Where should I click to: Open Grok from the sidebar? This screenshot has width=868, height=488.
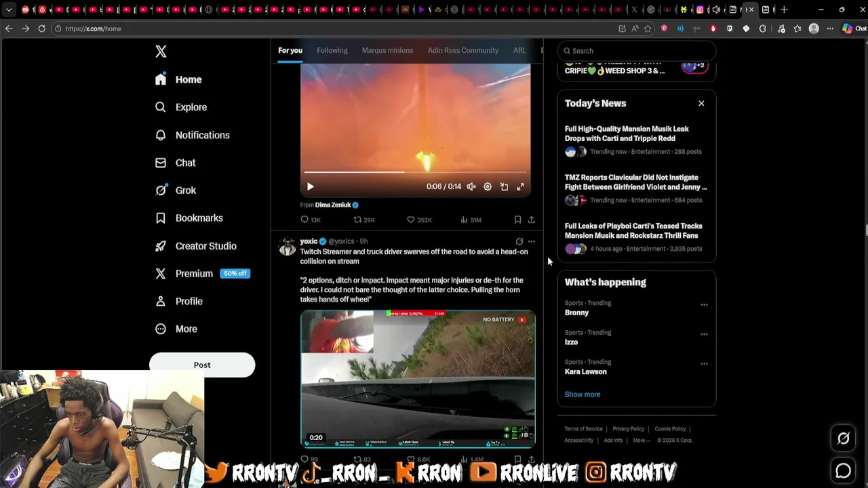tap(176, 190)
